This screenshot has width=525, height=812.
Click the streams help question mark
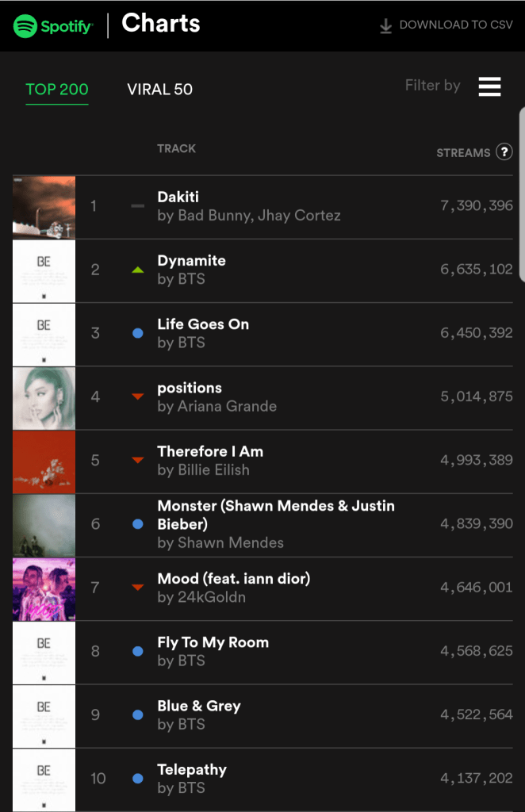[x=504, y=152]
